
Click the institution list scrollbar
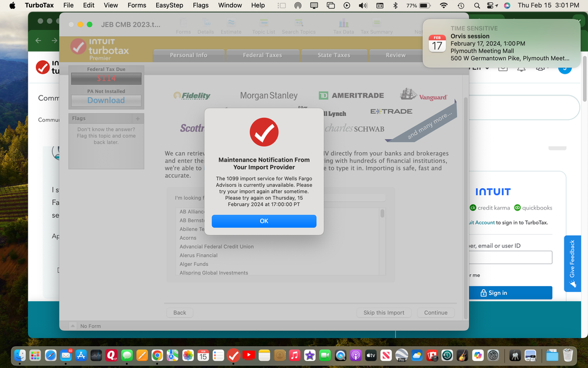click(382, 213)
